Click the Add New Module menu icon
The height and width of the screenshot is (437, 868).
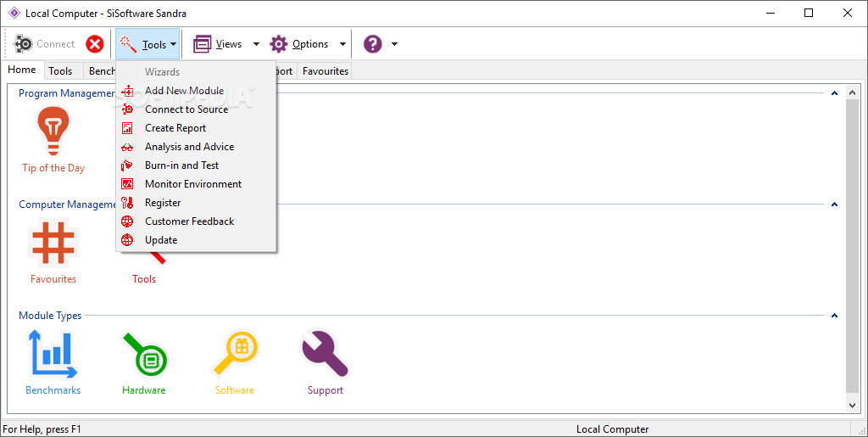tap(127, 91)
